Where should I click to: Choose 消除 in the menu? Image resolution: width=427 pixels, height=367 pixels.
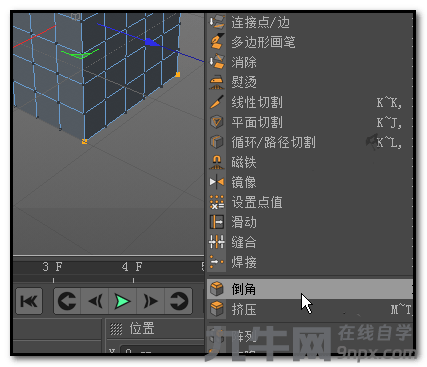click(310, 62)
